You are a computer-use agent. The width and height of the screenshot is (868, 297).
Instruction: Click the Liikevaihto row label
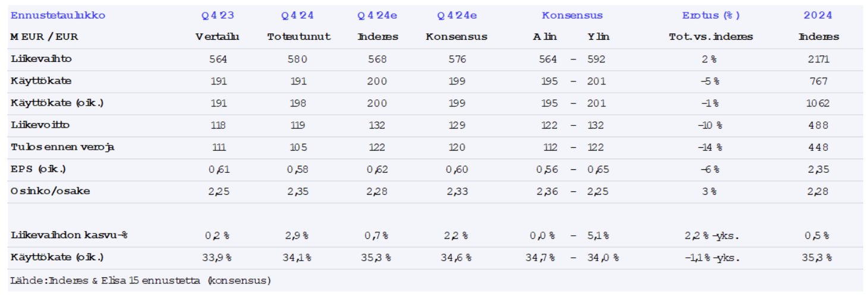pos(41,59)
